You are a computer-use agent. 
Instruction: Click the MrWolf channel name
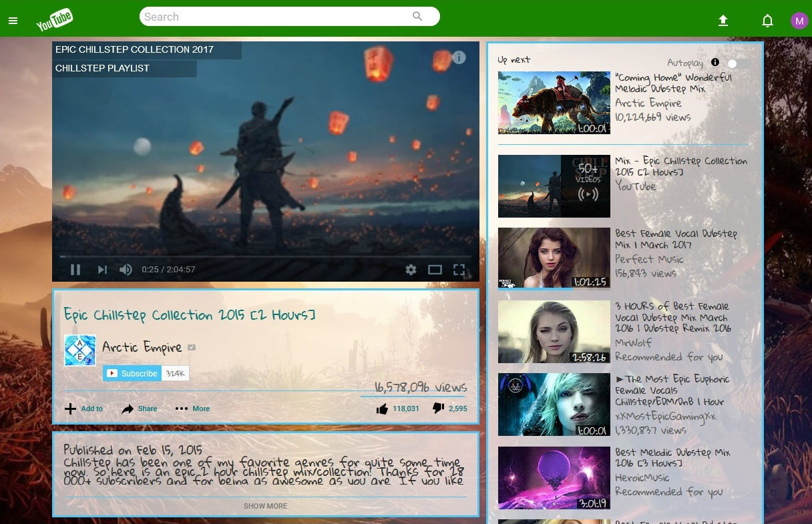pyautogui.click(x=634, y=342)
